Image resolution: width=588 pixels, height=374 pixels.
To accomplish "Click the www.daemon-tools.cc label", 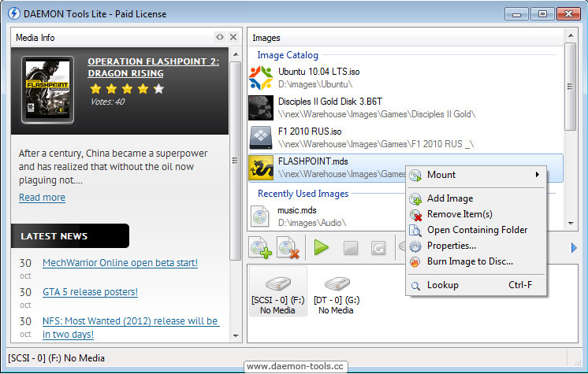I will (295, 366).
